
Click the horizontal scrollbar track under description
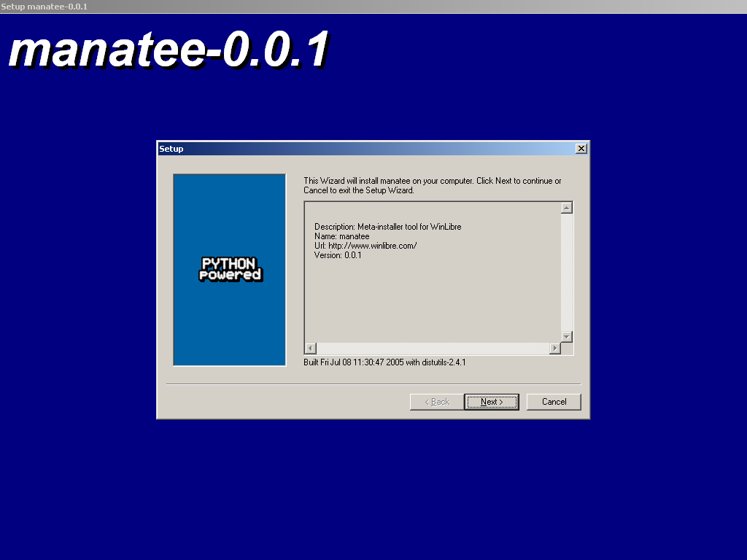point(432,349)
